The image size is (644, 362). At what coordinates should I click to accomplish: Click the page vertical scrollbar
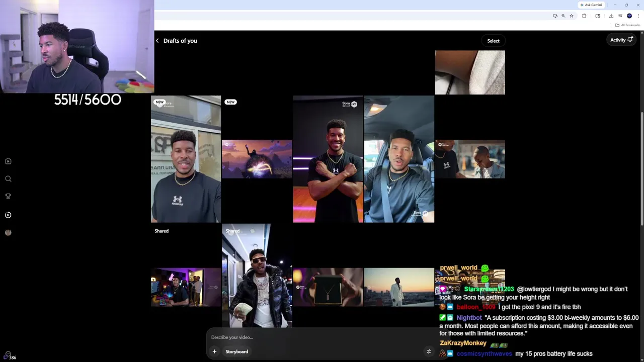coord(642,168)
